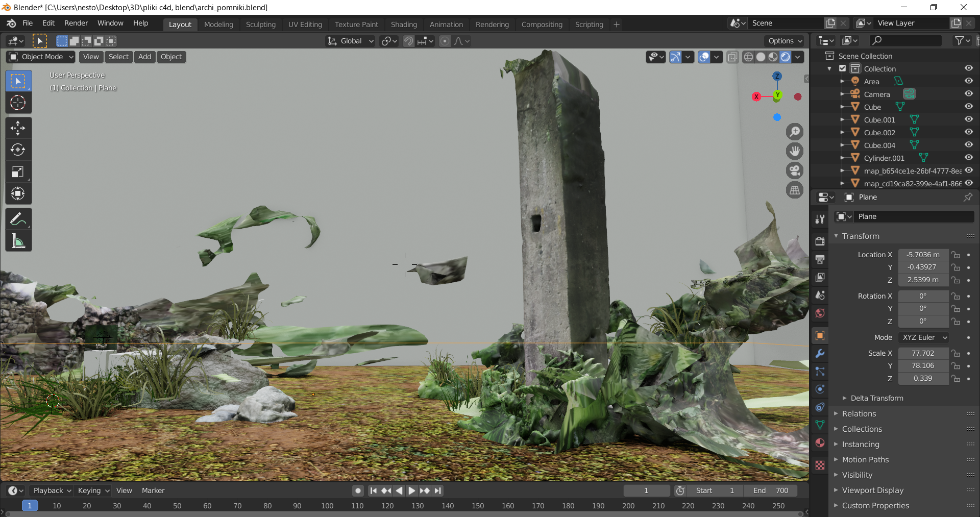Click the Location X value field

click(923, 255)
